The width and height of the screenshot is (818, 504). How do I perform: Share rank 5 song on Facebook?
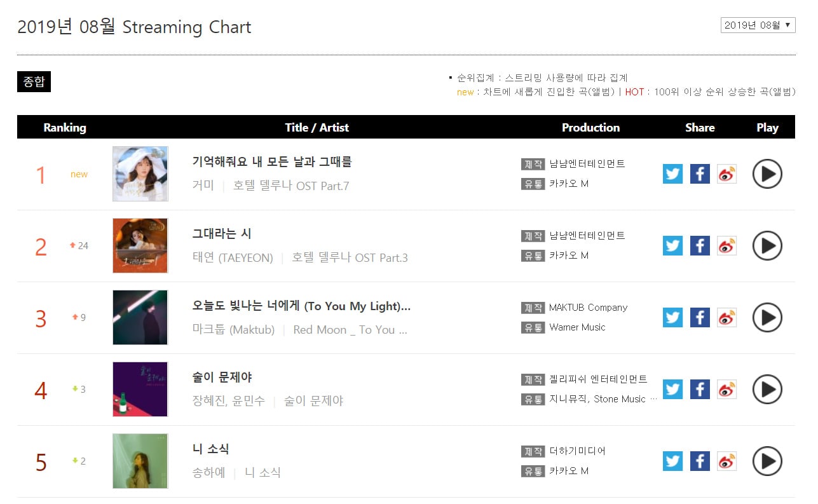coord(700,461)
